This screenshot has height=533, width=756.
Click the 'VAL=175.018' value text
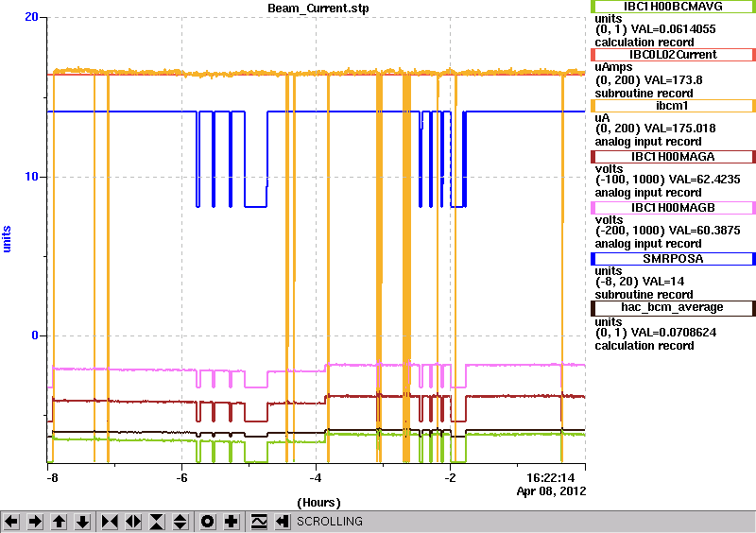679,129
